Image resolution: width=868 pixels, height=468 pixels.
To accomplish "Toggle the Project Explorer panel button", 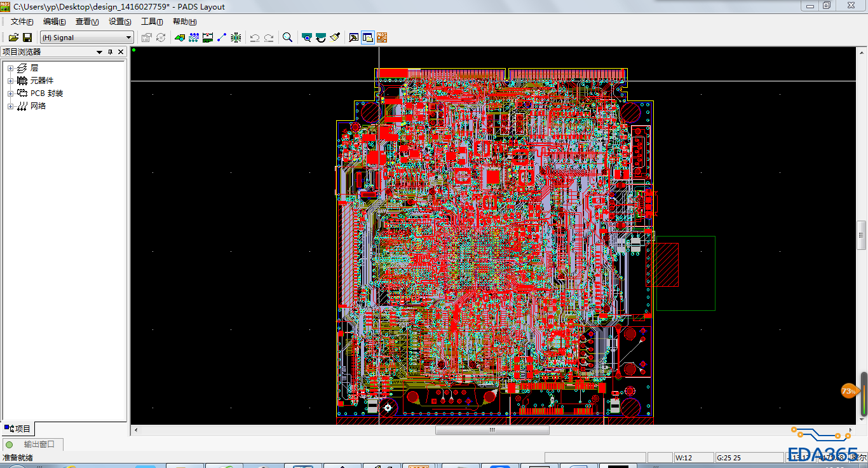I will (x=368, y=38).
